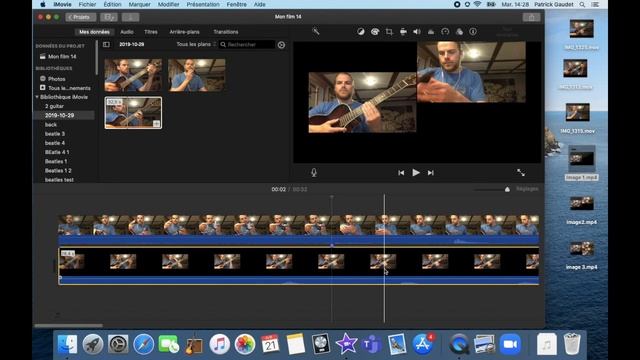The image size is (640, 360).
Task: Open the Aide menu
Action: tap(260, 4)
